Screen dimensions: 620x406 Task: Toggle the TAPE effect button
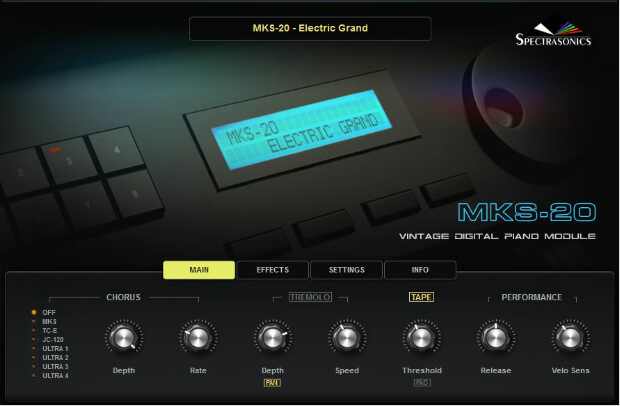421,297
